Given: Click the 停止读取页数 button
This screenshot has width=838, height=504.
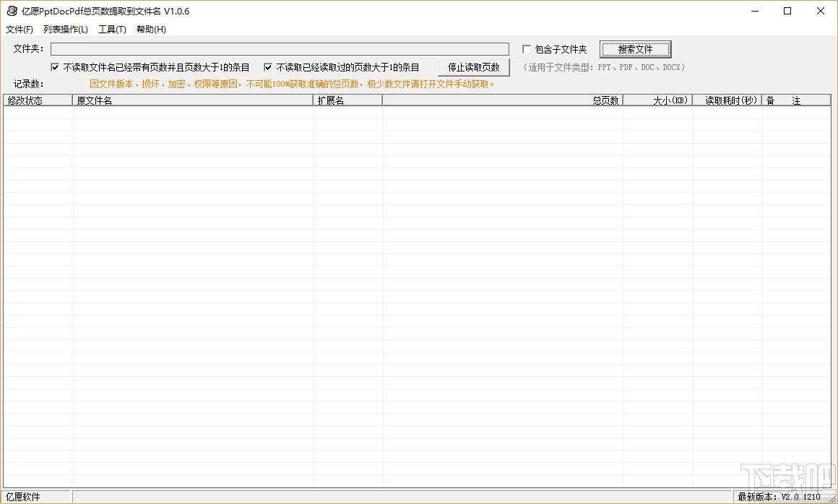Looking at the screenshot, I should coord(473,67).
